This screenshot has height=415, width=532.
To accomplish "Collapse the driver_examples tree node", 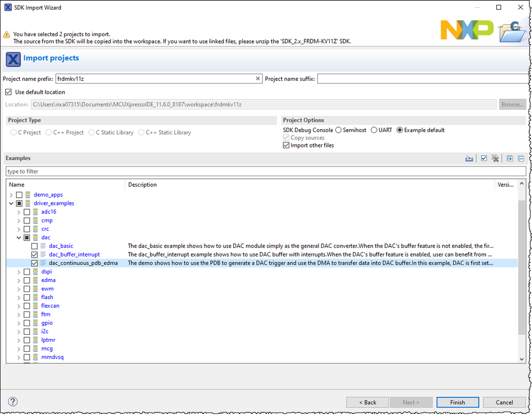I will click(x=11, y=203).
